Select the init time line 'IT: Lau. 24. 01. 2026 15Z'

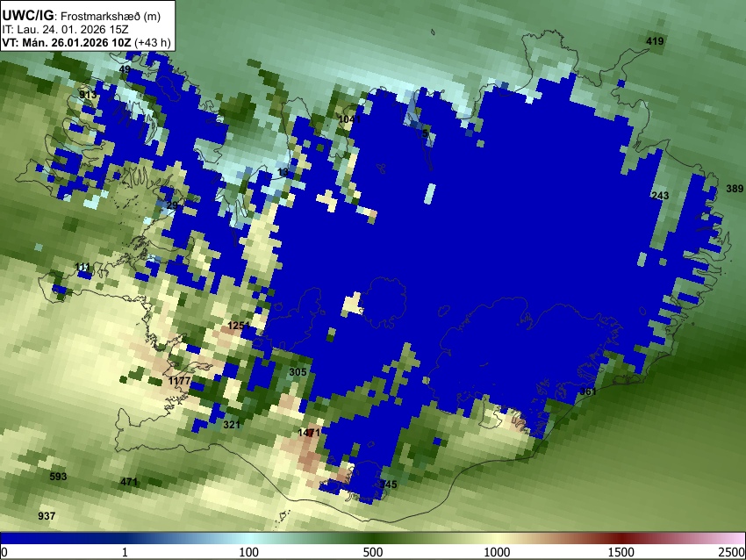pos(65,30)
